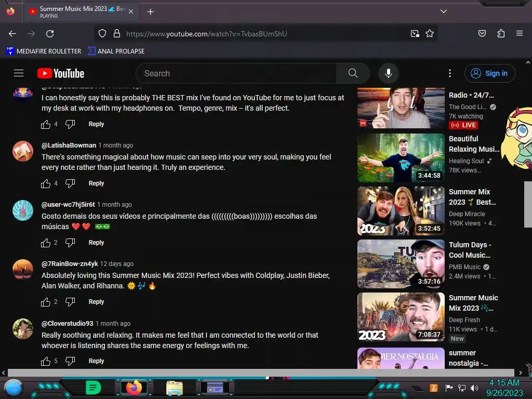Dislike @user-wc7hj5ir6t's comment
This screenshot has width=532, height=399.
coord(70,243)
